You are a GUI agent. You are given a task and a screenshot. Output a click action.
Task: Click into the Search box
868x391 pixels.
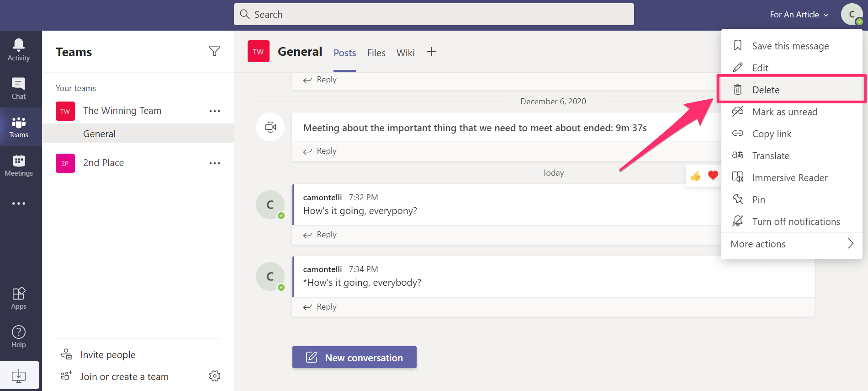(434, 14)
